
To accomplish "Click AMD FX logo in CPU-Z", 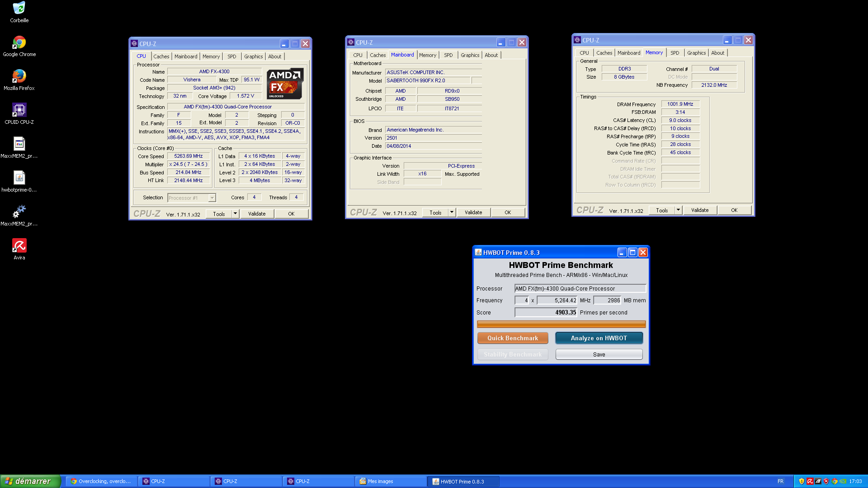I will pos(284,84).
